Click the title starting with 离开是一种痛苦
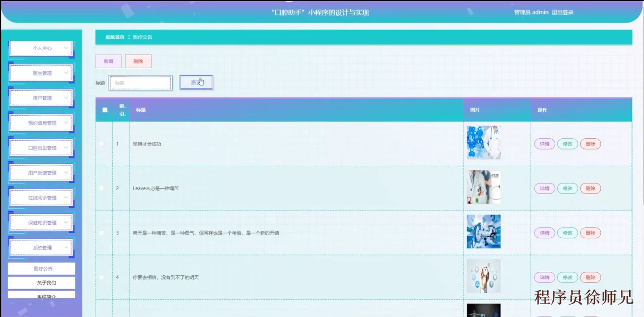 pyautogui.click(x=206, y=233)
